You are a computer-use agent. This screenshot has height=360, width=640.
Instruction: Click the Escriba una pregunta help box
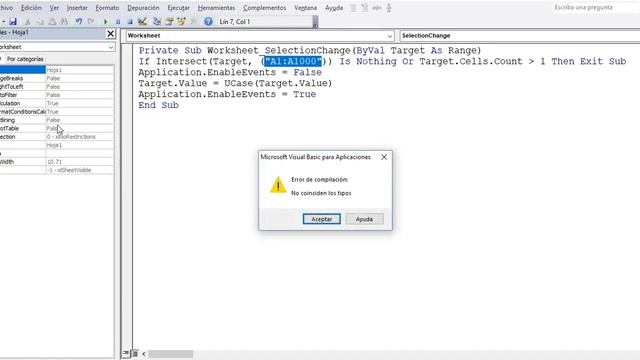point(596,7)
